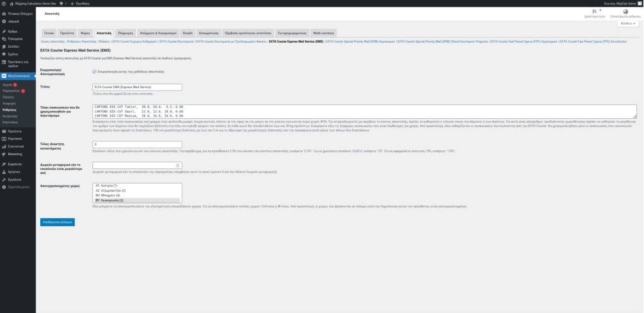
Task: Open WooCommerce Αρχική submenu item
Action: (8, 84)
